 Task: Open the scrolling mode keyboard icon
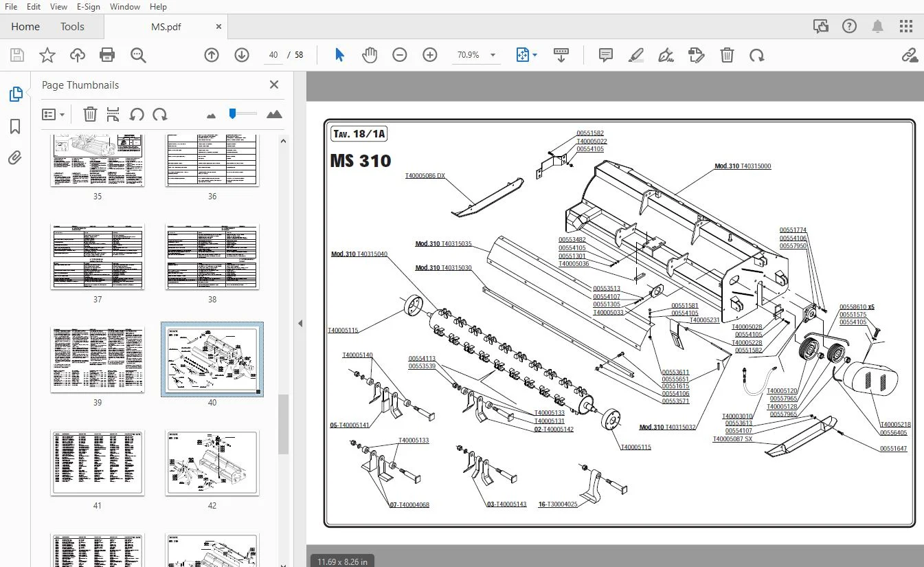pyautogui.click(x=561, y=55)
